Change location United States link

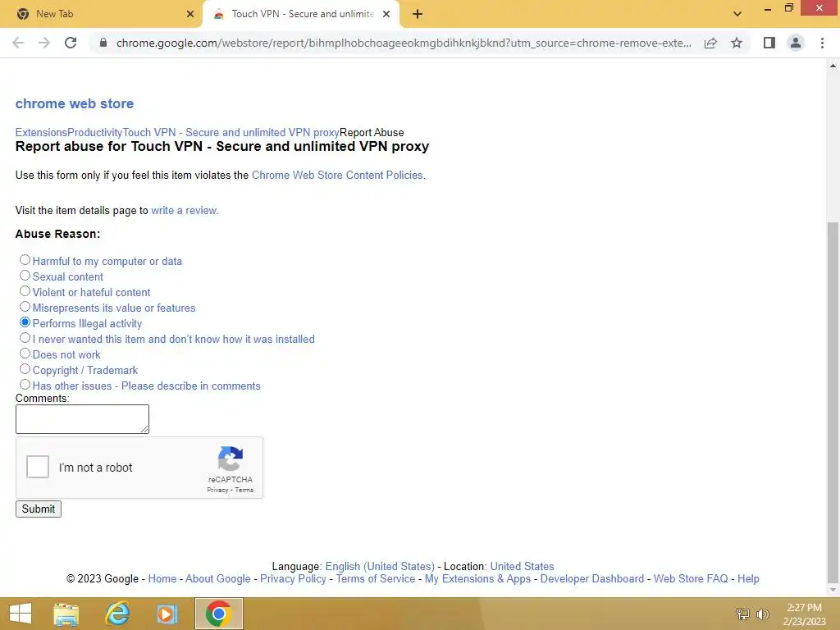[x=522, y=566]
